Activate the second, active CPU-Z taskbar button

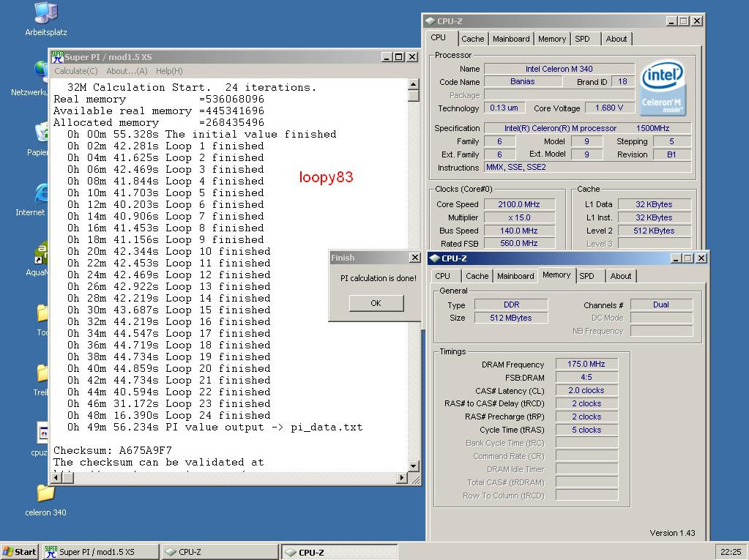(339, 552)
